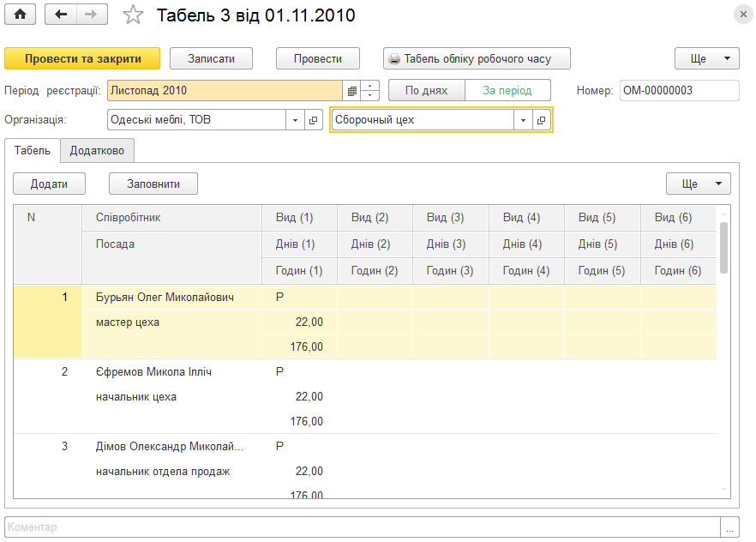
Task: Print Табель обліку робочого часу
Action: coord(477,59)
